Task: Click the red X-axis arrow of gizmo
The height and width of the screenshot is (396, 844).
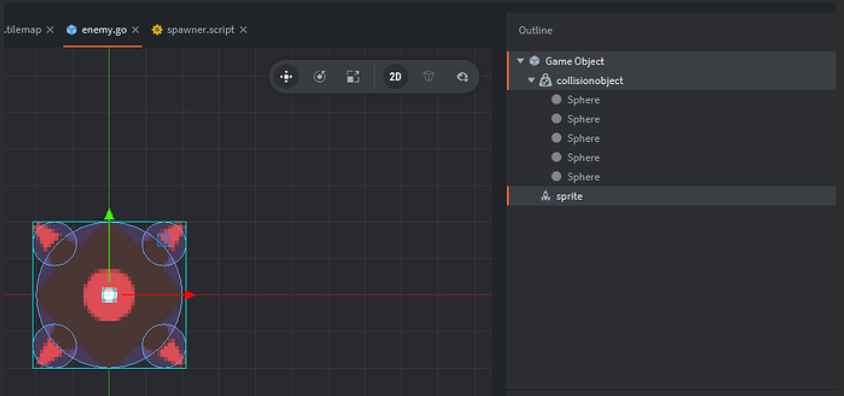Action: pos(189,295)
